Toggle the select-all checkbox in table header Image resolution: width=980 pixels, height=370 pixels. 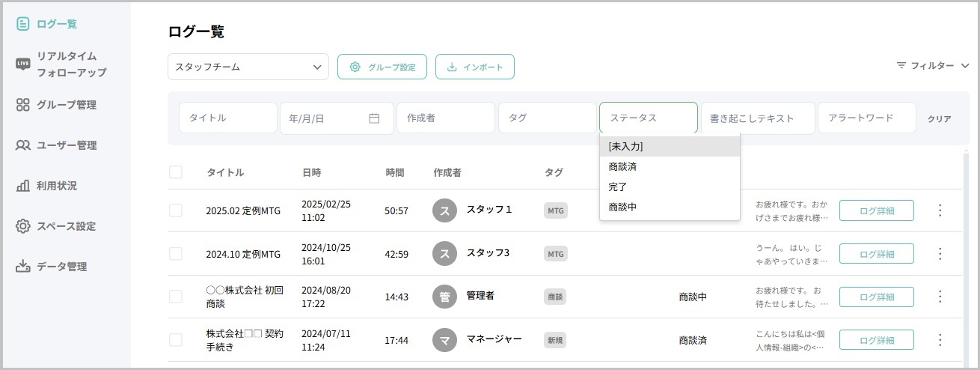pyautogui.click(x=176, y=172)
